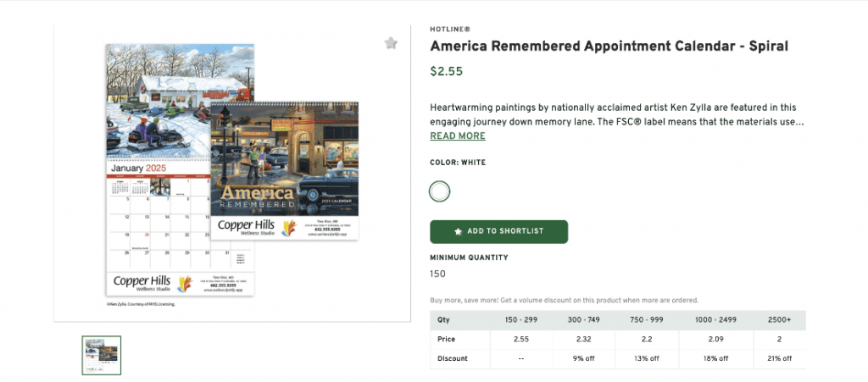The width and height of the screenshot is (868, 382).
Task: Select the white color swatch
Action: (439, 191)
